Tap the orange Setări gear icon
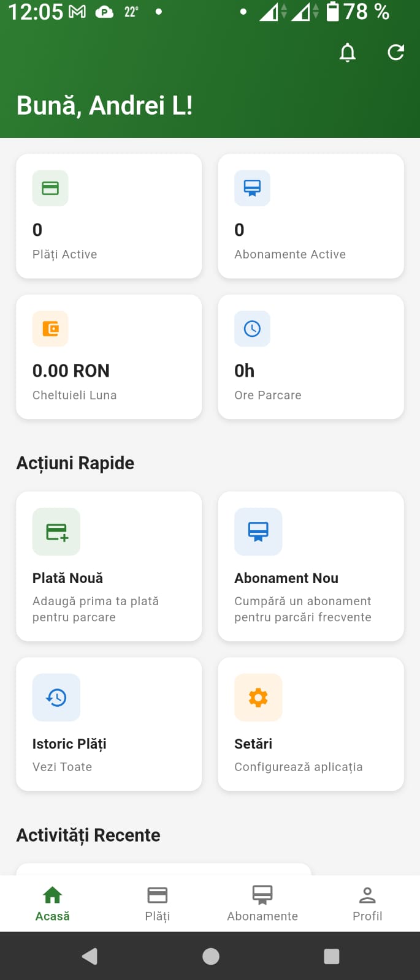Screen dimensions: 420x980 (x=258, y=698)
